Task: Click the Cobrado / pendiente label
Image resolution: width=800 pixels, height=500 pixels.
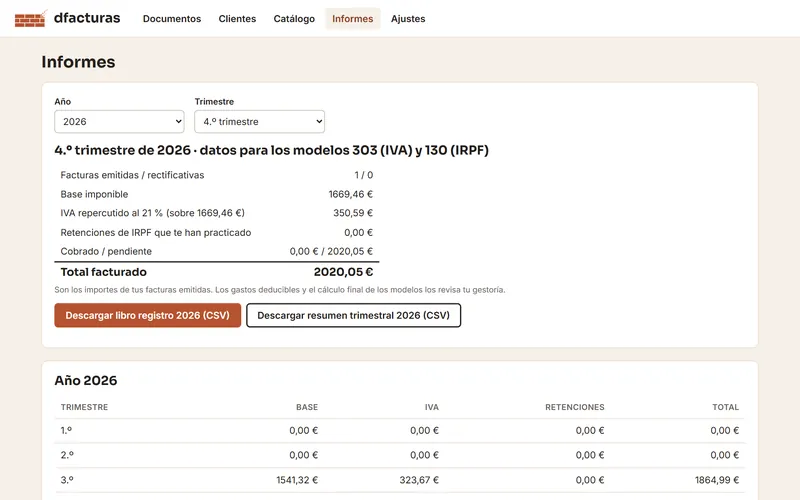Action: [106, 252]
